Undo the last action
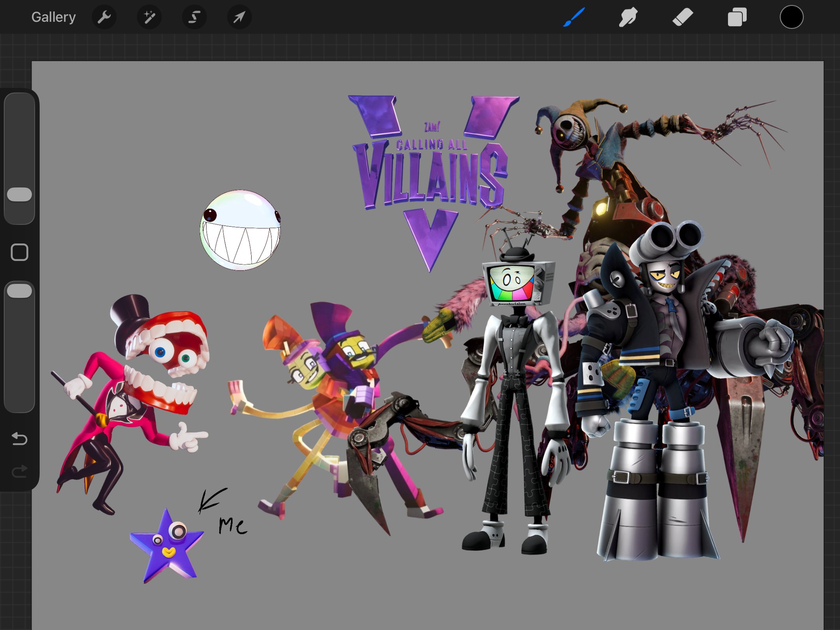Viewport: 840px width, 630px height. [19, 439]
